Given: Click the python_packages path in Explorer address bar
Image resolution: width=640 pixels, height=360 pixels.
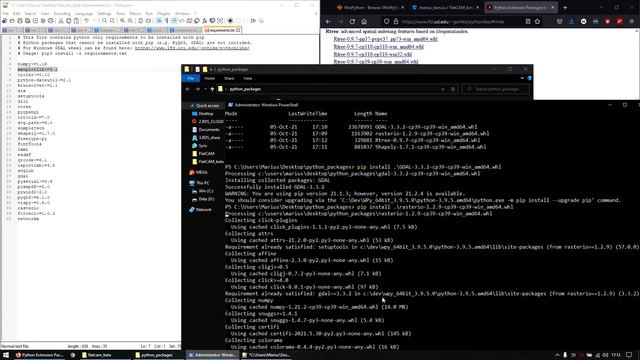Looking at the screenshot, I should pyautogui.click(x=245, y=89).
